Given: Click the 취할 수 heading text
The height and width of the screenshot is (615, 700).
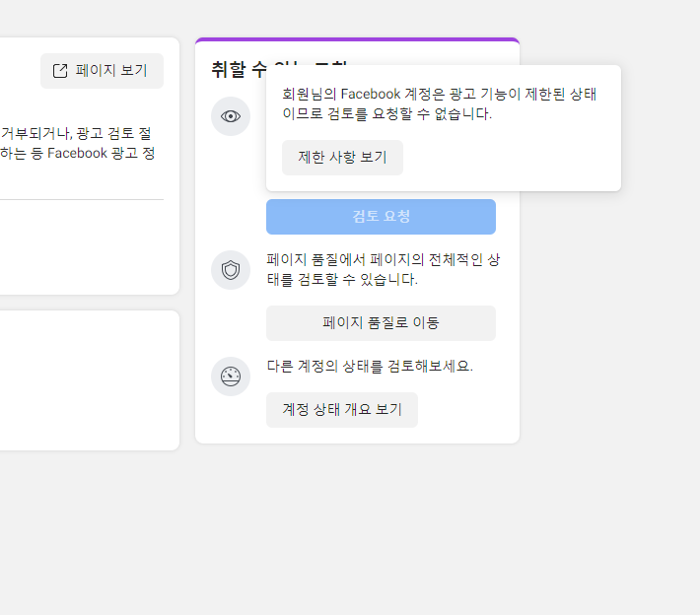Looking at the screenshot, I should [239, 70].
